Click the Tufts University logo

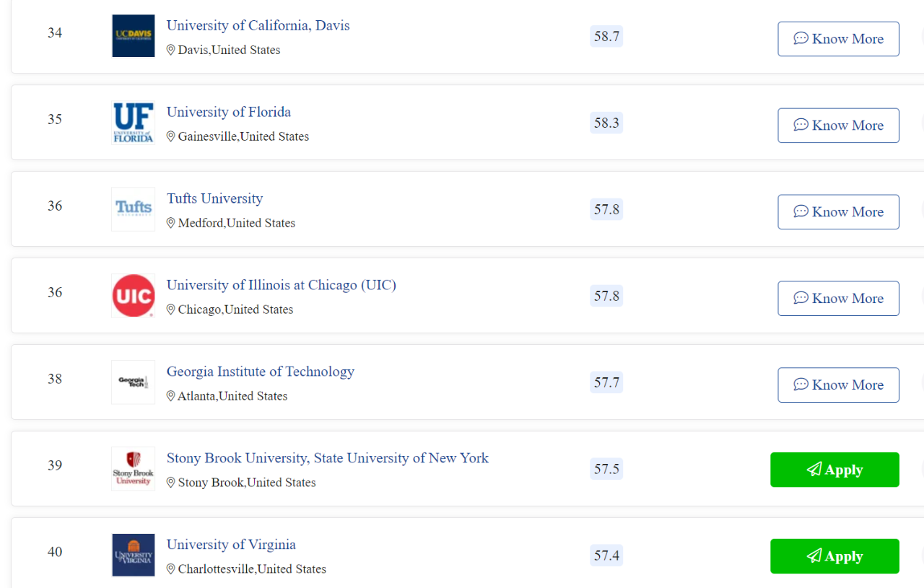(134, 209)
